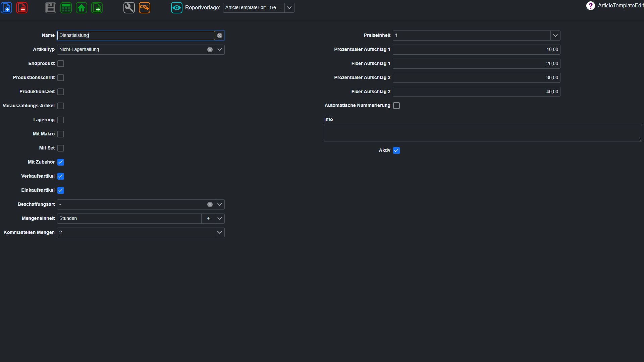Viewport: 644px width, 362px height.
Task: Enable Automatische Nummerierung checkbox
Action: click(x=396, y=106)
